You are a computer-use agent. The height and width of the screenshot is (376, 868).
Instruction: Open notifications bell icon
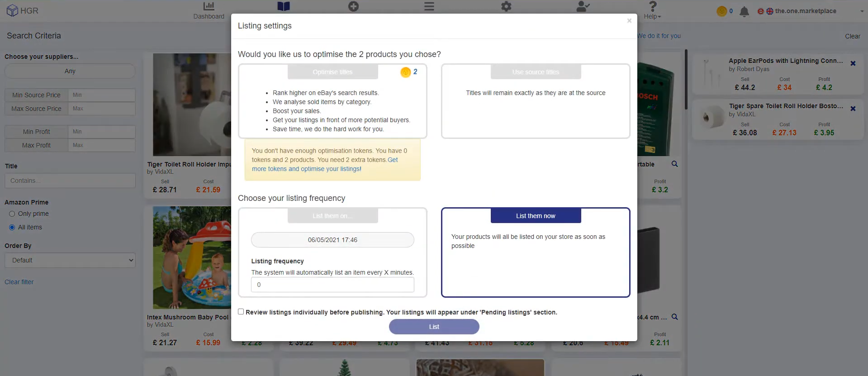744,11
